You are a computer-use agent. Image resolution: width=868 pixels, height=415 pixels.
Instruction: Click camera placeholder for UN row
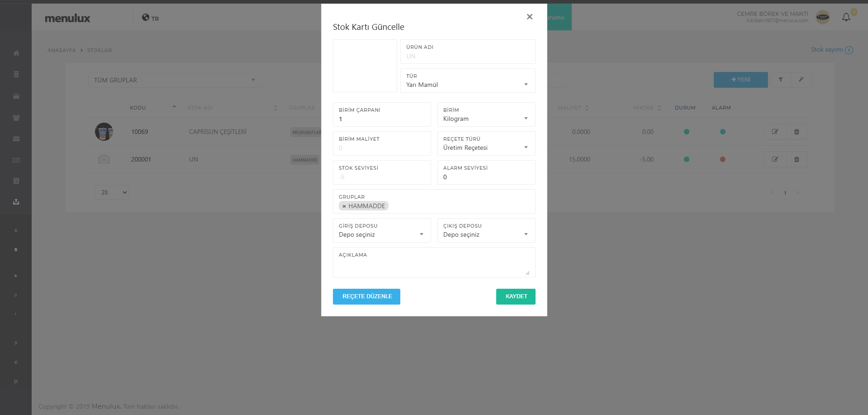point(104,159)
